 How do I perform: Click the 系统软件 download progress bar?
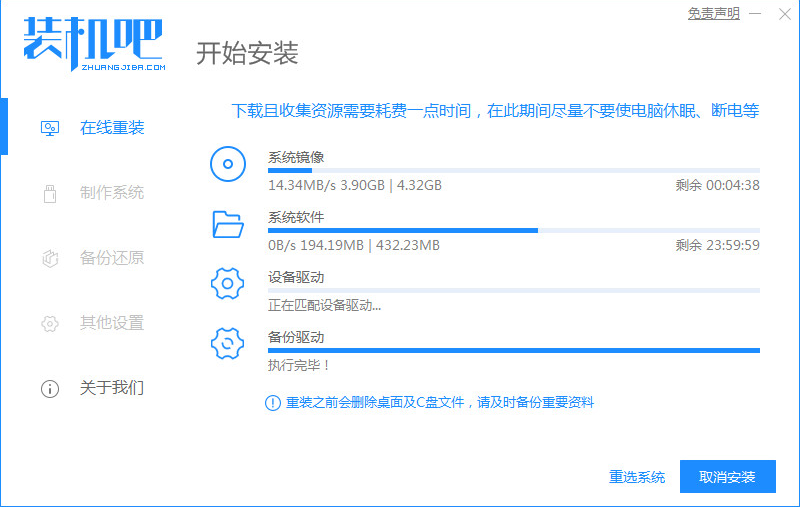tap(513, 230)
